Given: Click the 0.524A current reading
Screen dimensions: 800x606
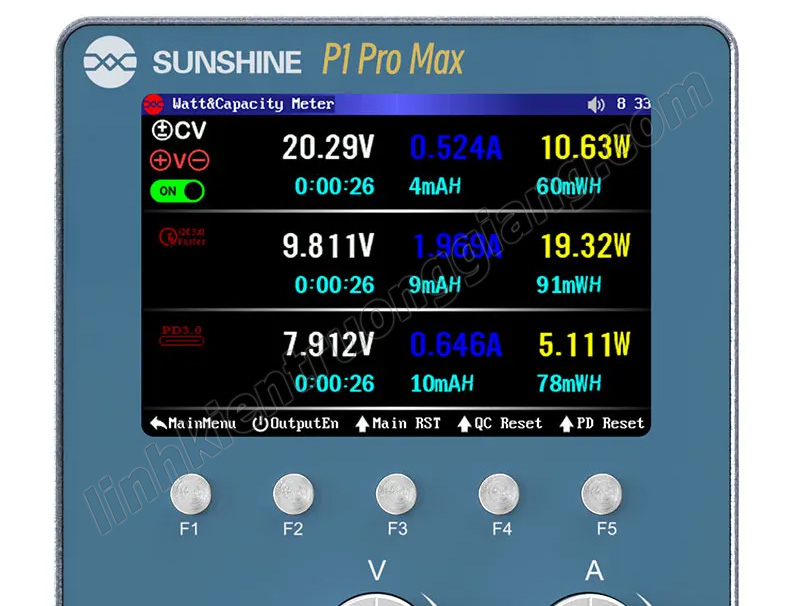Looking at the screenshot, I should click(x=456, y=148).
